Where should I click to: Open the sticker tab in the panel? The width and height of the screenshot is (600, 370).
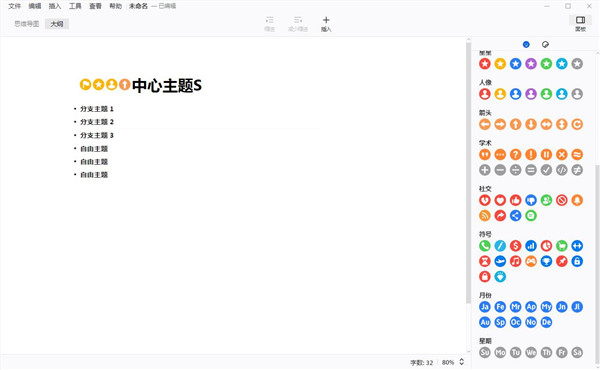[x=545, y=44]
